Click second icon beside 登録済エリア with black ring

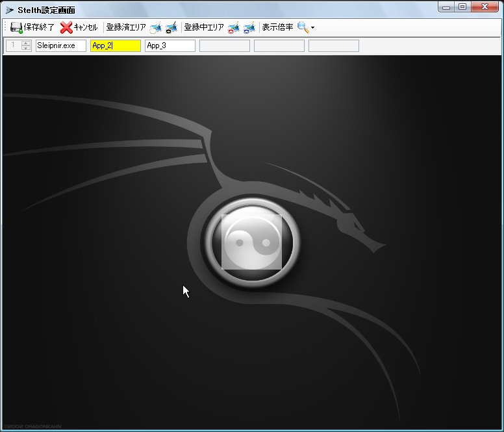click(x=171, y=28)
